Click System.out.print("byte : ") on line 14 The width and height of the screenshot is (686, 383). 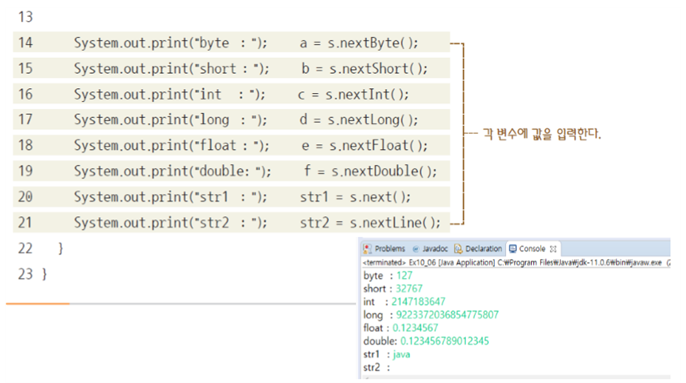170,43
